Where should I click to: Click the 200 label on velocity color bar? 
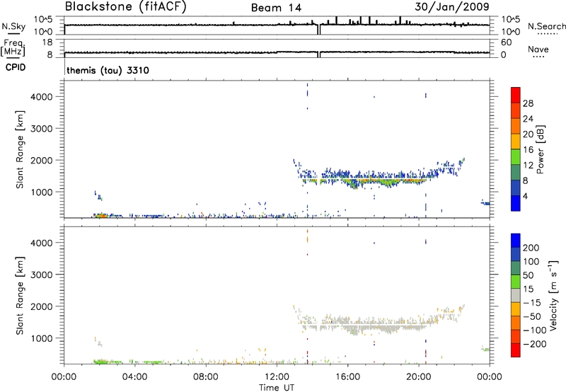point(531,248)
